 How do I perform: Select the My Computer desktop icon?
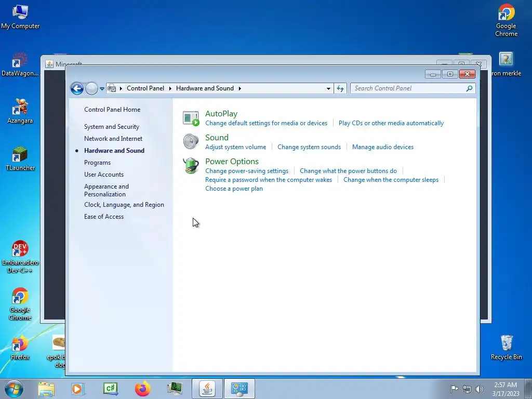20,16
